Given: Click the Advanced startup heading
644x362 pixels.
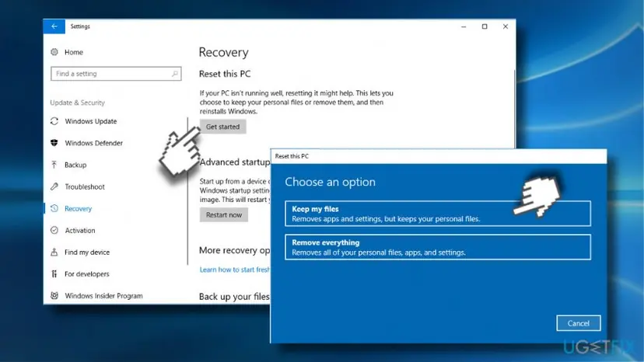Looking at the screenshot, I should [235, 162].
